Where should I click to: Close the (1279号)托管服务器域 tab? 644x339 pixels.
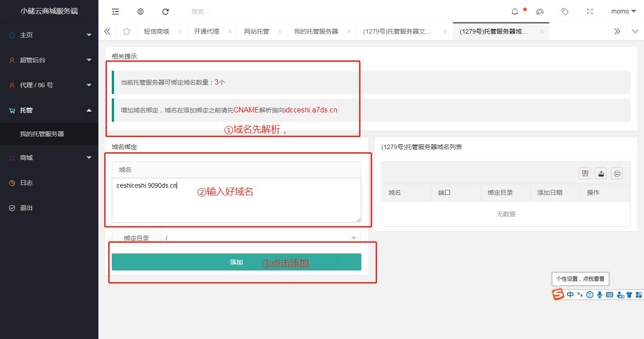[x=542, y=31]
